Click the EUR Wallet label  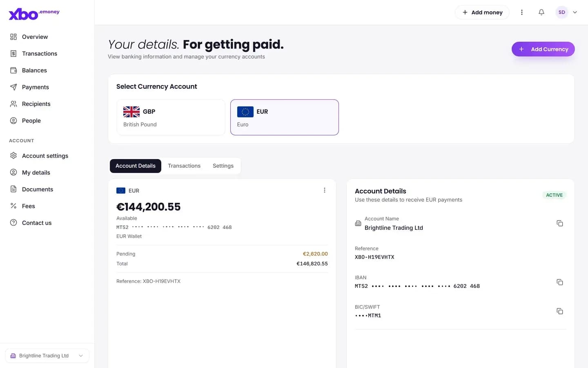129,236
